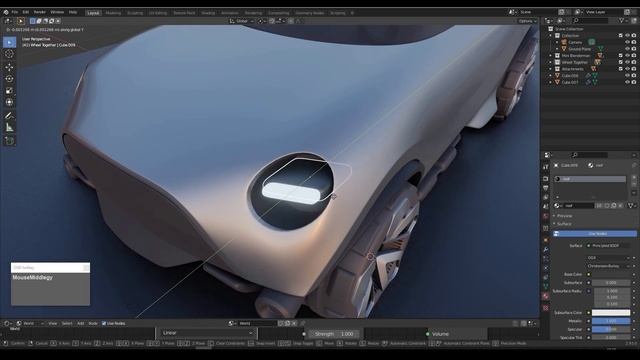This screenshot has height=360, width=640.
Task: Open the Window menu
Action: (57, 12)
